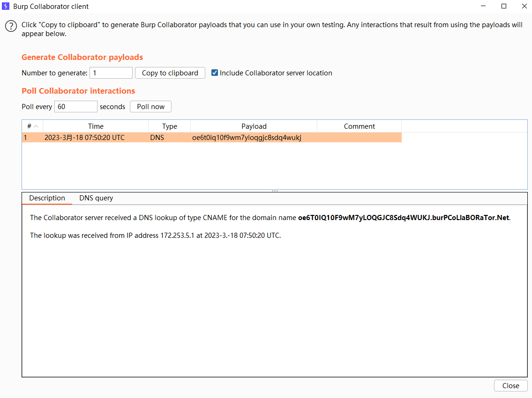Click the help question mark icon
The width and height of the screenshot is (532, 398).
(x=11, y=26)
